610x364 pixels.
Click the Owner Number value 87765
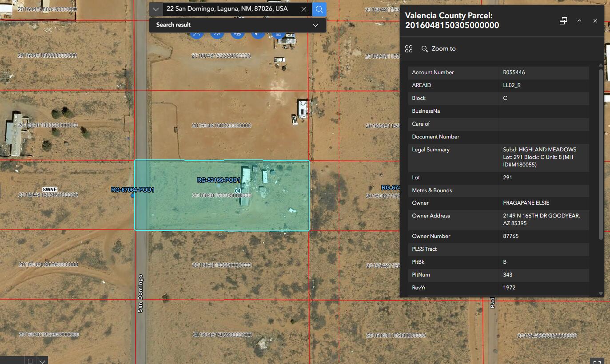click(511, 236)
